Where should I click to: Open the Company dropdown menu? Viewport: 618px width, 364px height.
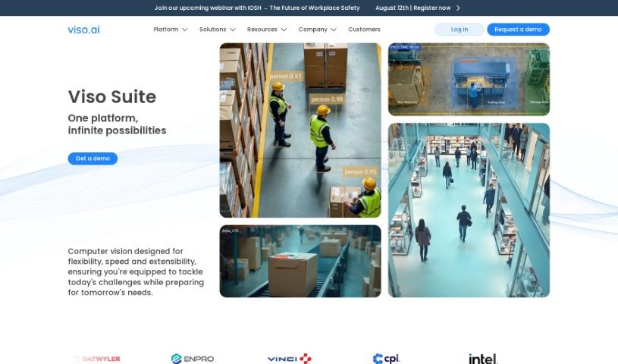point(317,30)
